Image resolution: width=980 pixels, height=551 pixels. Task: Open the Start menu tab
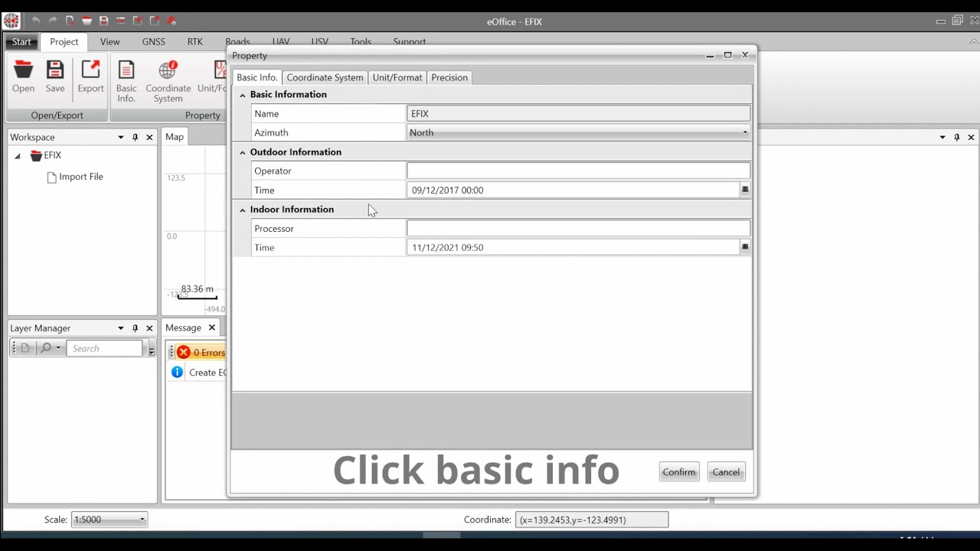[21, 42]
